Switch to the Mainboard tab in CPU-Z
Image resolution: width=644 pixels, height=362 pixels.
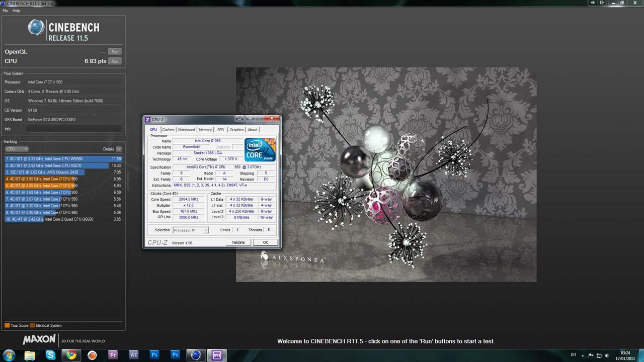click(x=186, y=130)
